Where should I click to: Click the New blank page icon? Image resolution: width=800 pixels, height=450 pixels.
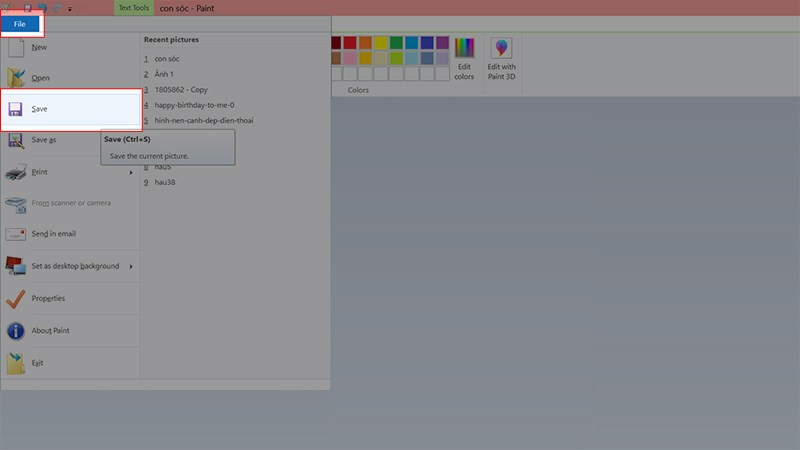pyautogui.click(x=17, y=47)
